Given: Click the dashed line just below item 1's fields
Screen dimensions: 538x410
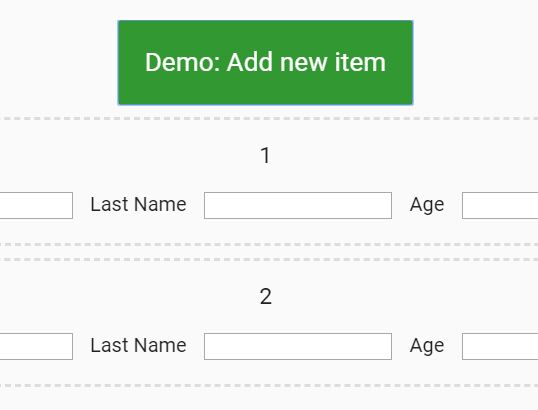Looking at the screenshot, I should (x=269, y=245).
